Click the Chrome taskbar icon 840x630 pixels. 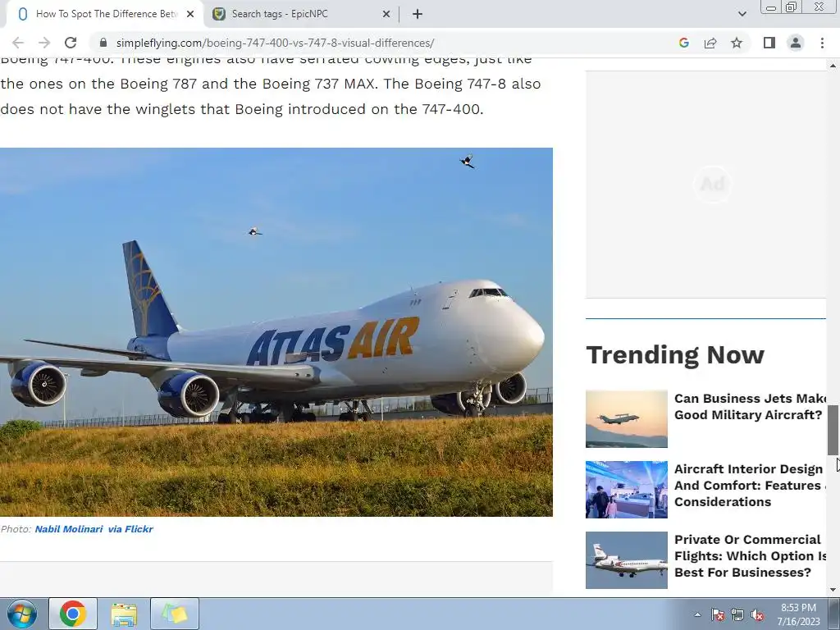tap(73, 614)
